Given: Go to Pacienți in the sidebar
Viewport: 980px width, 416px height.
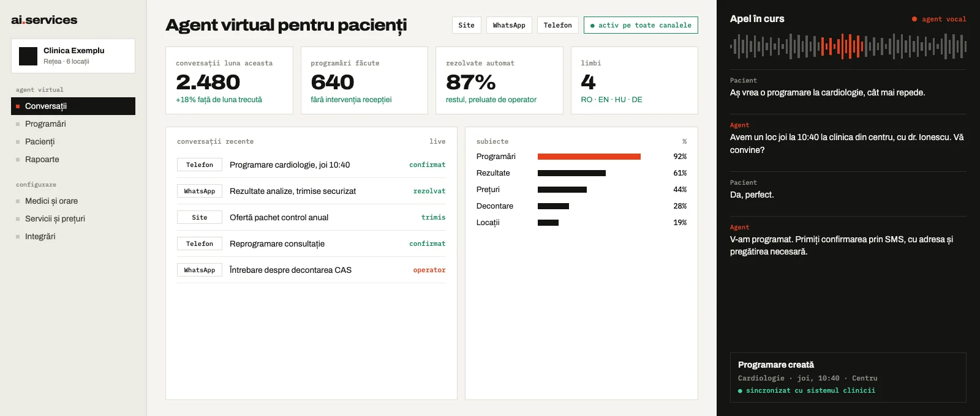Looking at the screenshot, I should (x=73, y=141).
